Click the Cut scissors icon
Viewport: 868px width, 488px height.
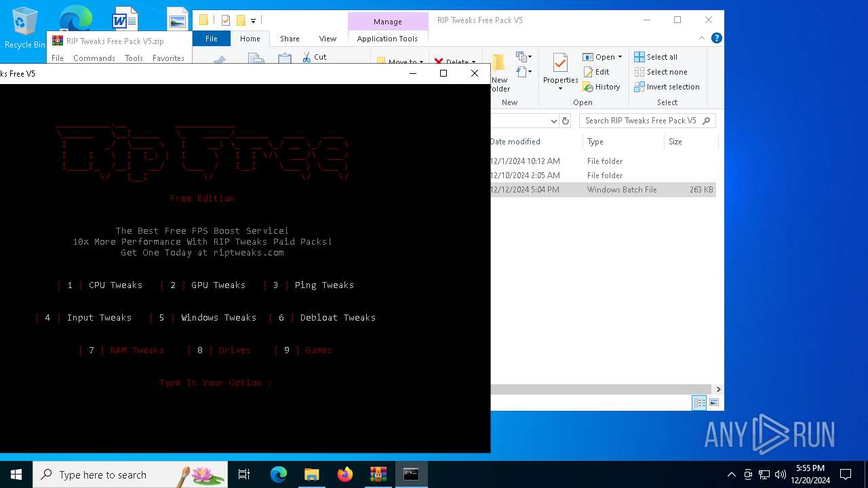pos(307,57)
